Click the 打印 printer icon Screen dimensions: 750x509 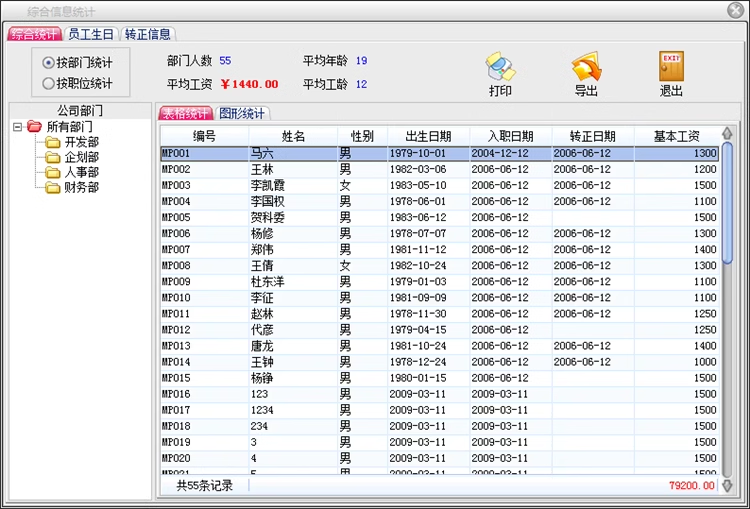(500, 66)
